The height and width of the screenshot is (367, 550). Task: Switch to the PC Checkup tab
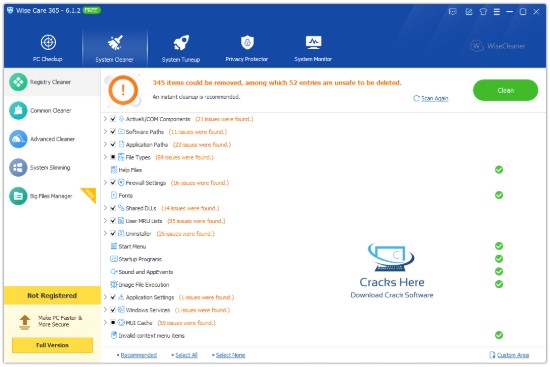point(48,48)
